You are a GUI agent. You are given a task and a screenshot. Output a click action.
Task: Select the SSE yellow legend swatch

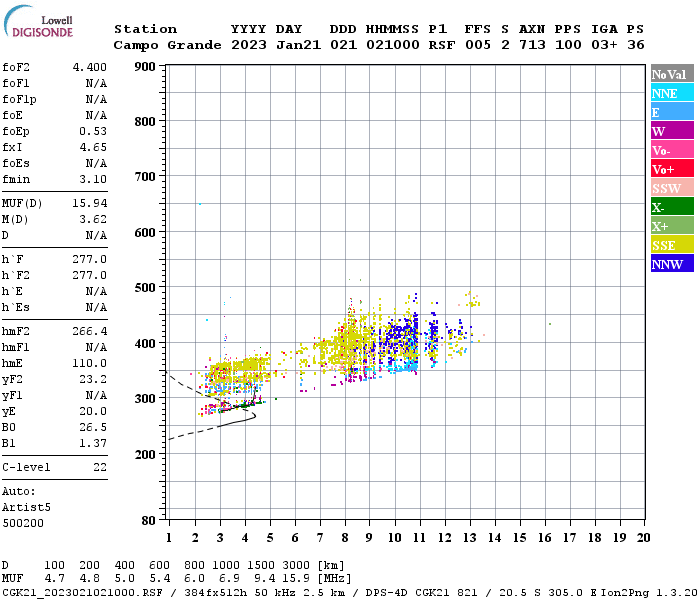pyautogui.click(x=672, y=245)
